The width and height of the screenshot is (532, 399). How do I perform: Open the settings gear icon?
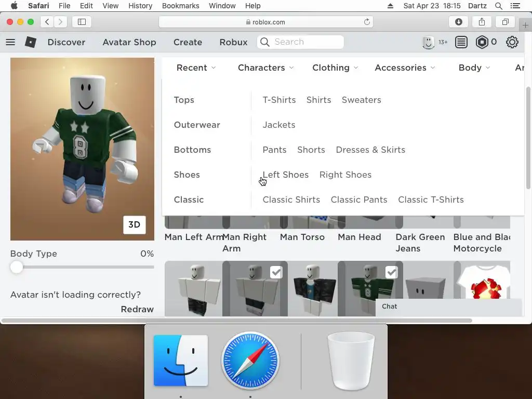tap(512, 42)
